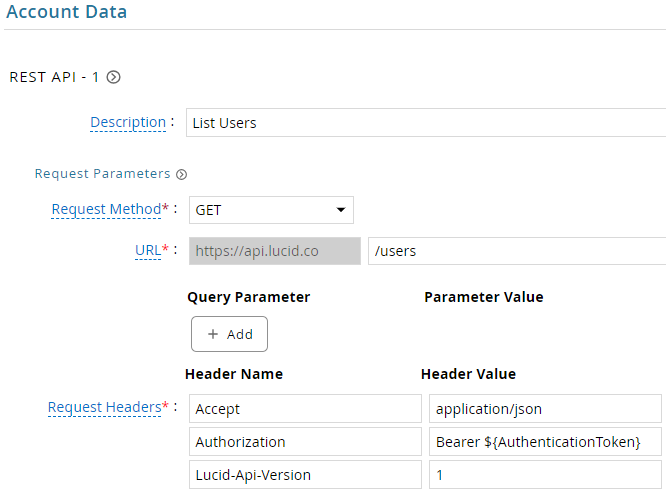Edit the Authorization header name field

pyautogui.click(x=305, y=442)
